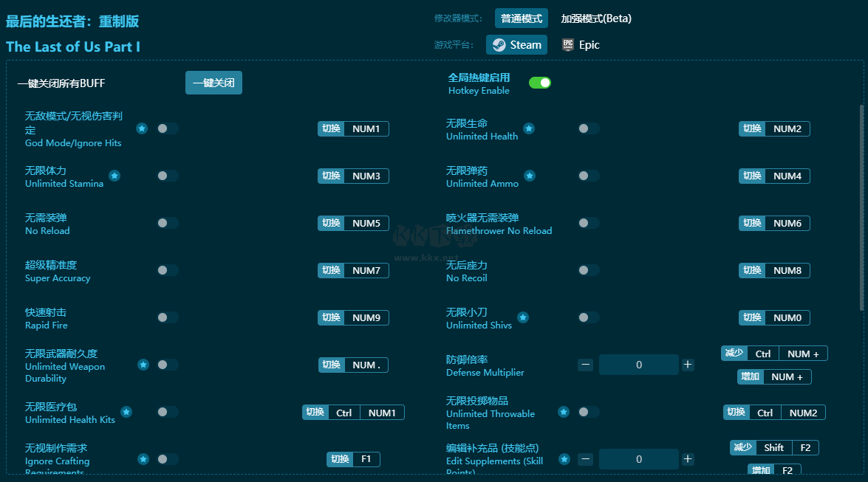This screenshot has width=868, height=482.
Task: Select the Steam platform option
Action: click(516, 45)
